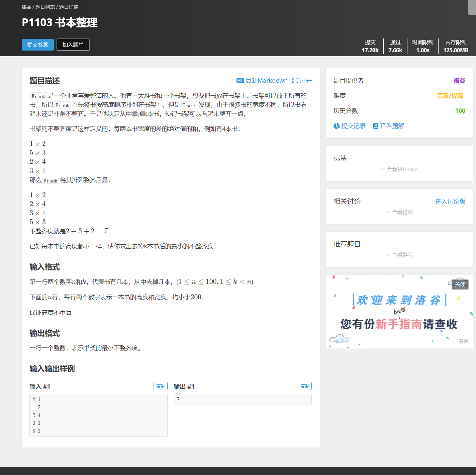This screenshot has height=475, width=476.
Task: Click the chevron beside 查看讨论
Action: tap(388, 212)
